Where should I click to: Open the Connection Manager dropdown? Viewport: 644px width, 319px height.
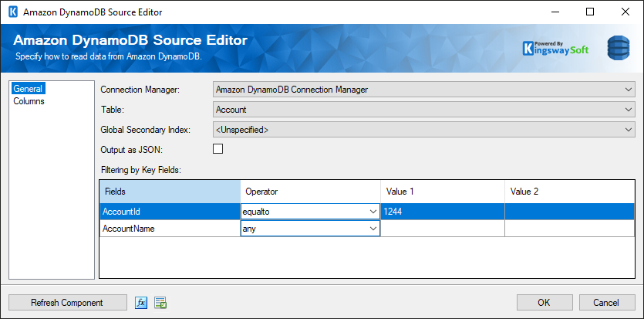[x=424, y=89]
